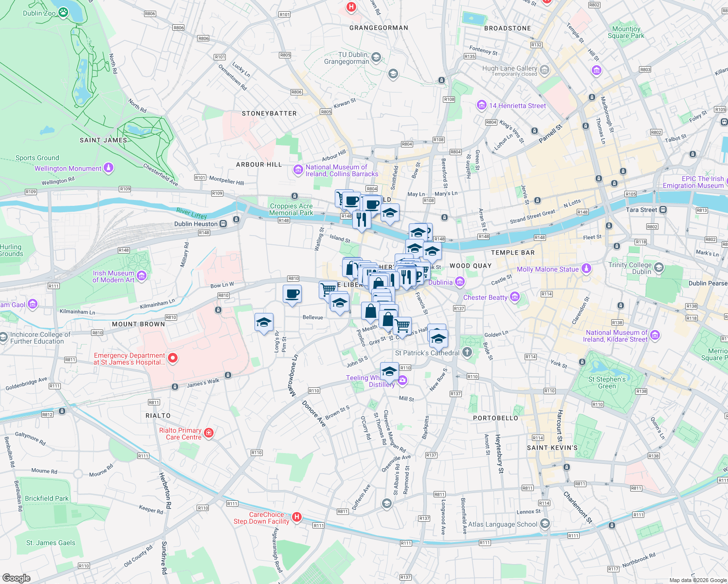
Task: Click the MOUNT BROWN area label
Action: pyautogui.click(x=139, y=324)
